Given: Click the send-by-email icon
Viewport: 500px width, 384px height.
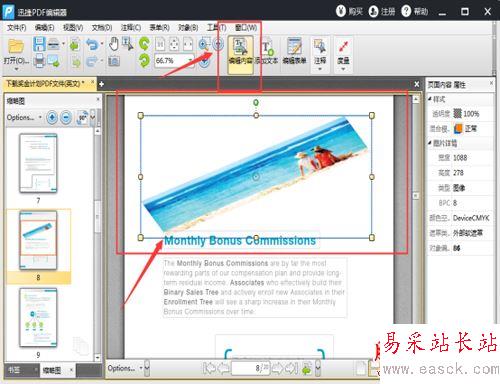Looking at the screenshot, I should click(x=54, y=61).
